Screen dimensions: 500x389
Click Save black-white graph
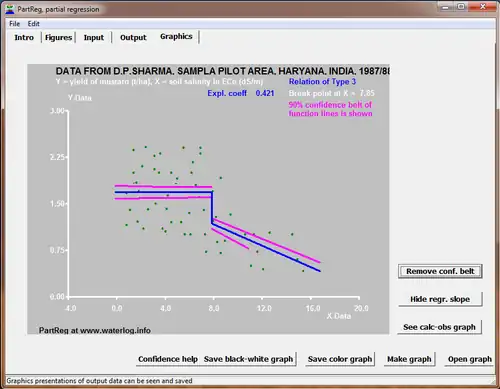[249, 359]
